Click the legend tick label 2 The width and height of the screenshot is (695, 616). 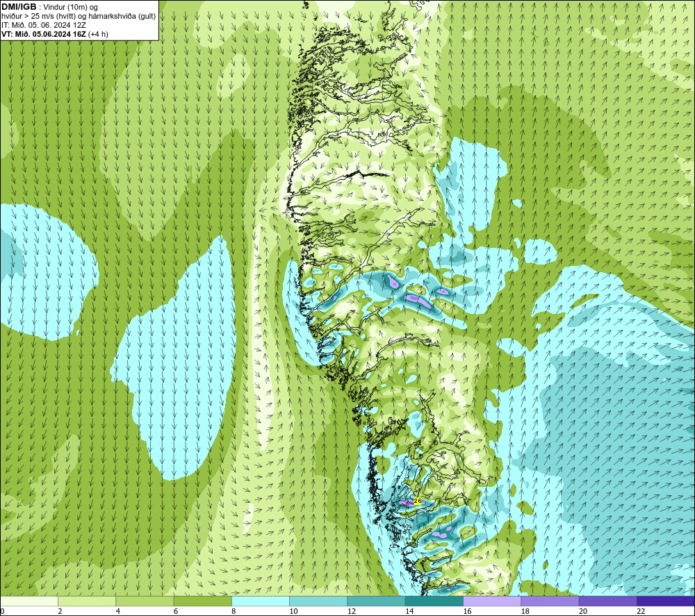[60, 611]
